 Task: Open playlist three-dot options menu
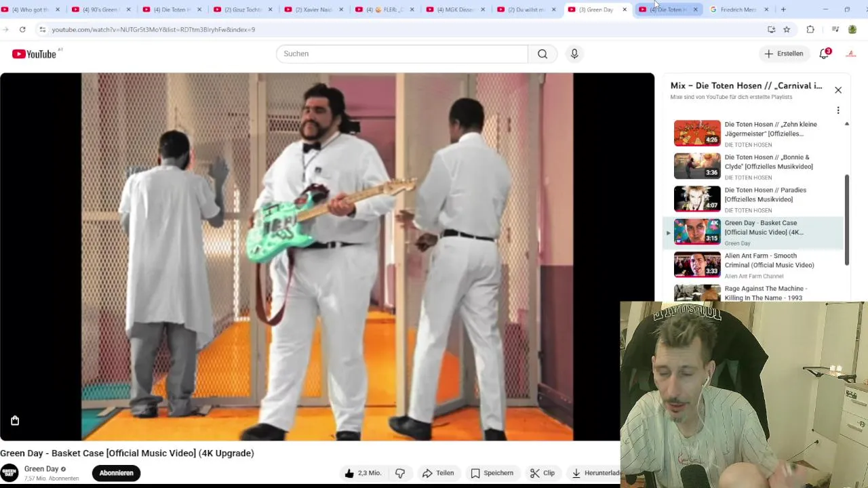tap(838, 110)
